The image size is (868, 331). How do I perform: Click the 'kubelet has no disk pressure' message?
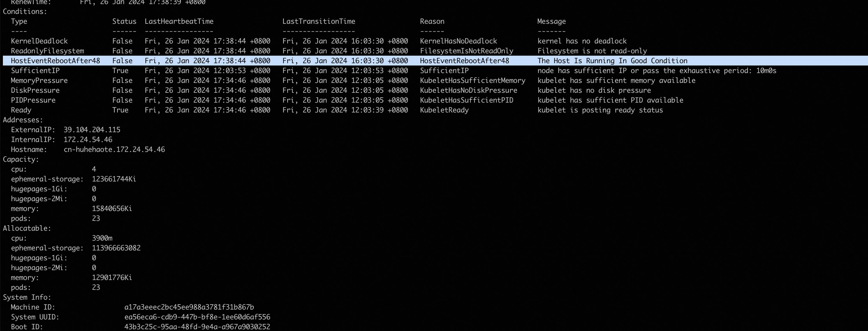(594, 90)
